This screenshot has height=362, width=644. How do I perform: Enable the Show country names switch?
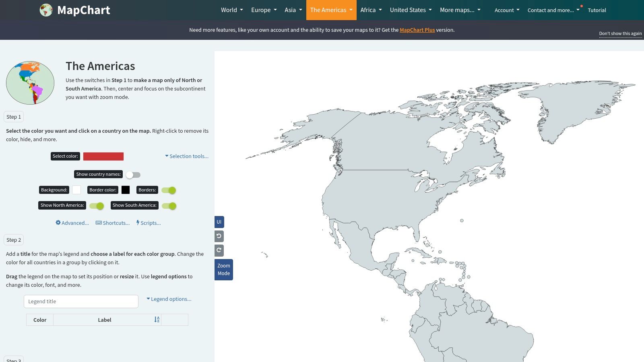133,175
